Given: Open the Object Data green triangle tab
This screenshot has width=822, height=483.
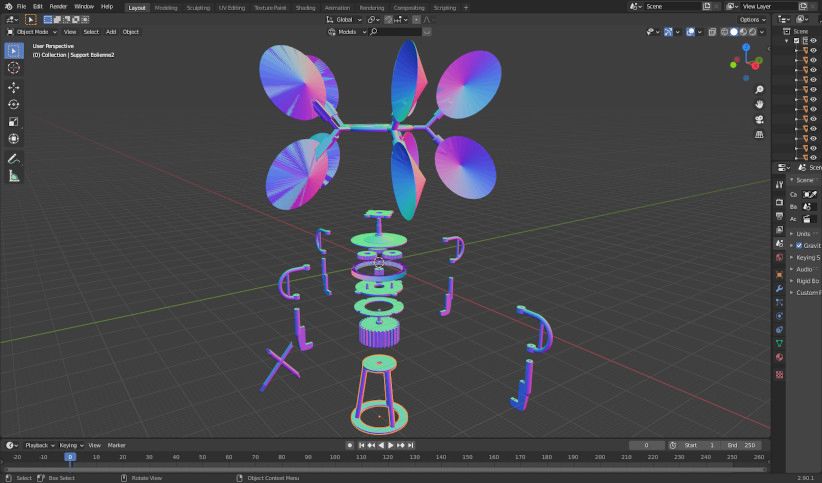Looking at the screenshot, I should click(780, 344).
